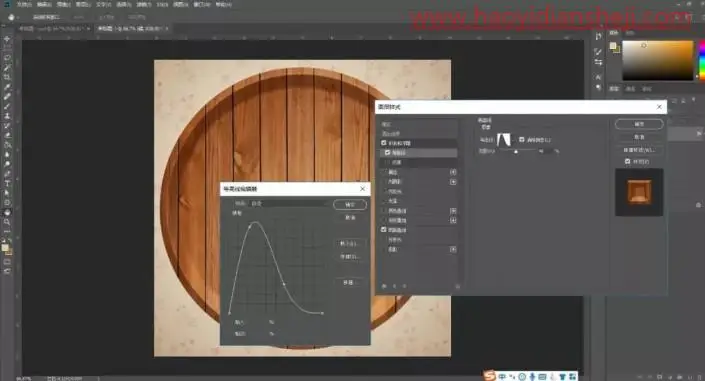This screenshot has width=705, height=381.
Task: Click the foreground color swatch in the toolbar
Action: [x=5, y=247]
